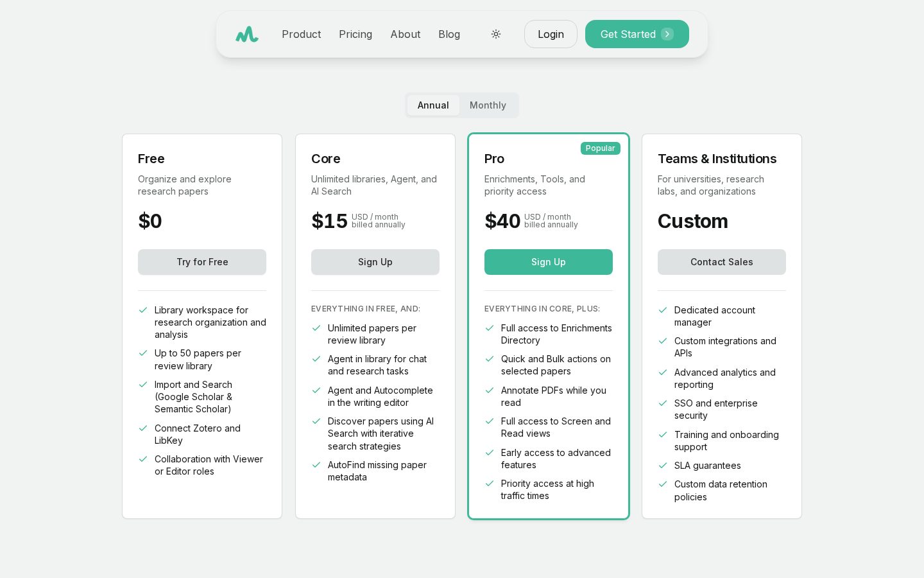Click Contact Sales for Teams plan
924x578 pixels.
[722, 262]
